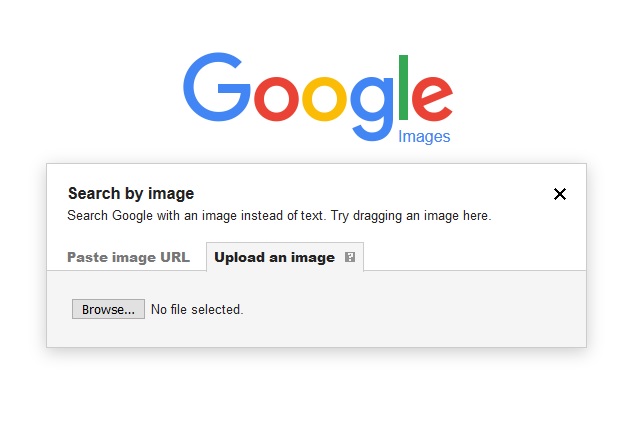Click the empty tab strip right of Upload tab

[x=470, y=256]
